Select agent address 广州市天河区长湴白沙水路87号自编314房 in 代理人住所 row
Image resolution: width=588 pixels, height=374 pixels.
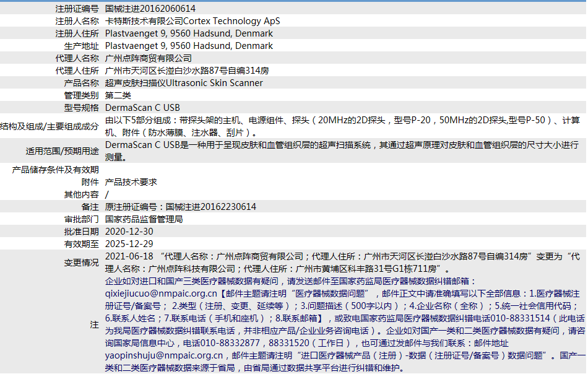(187, 71)
